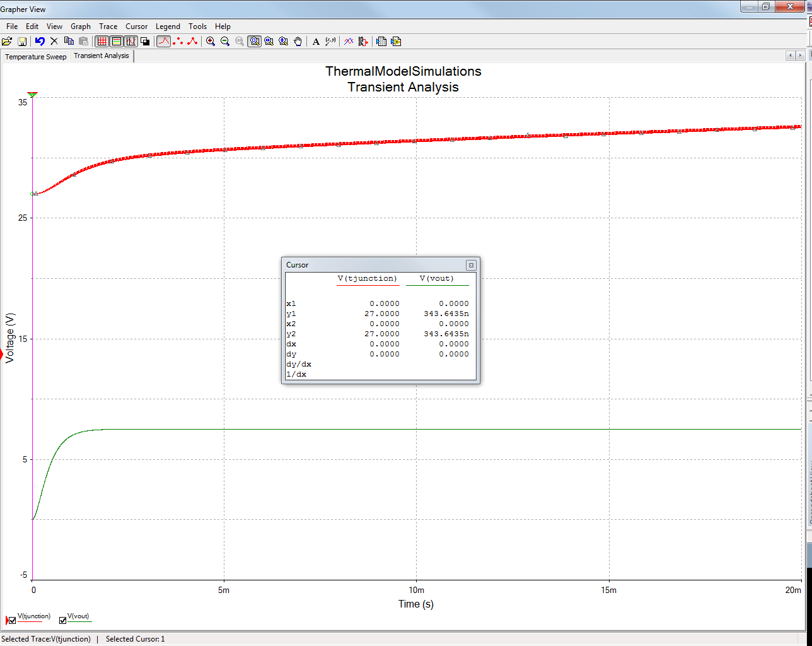The image size is (812, 646).
Task: Click the V(tjunction) column header in Cursor window
Action: click(x=368, y=278)
